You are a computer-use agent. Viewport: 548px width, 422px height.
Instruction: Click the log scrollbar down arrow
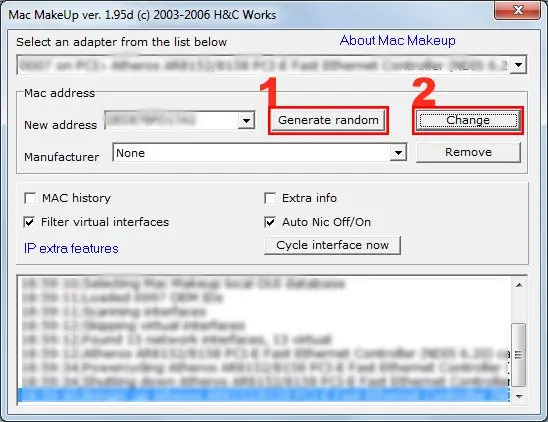click(519, 396)
